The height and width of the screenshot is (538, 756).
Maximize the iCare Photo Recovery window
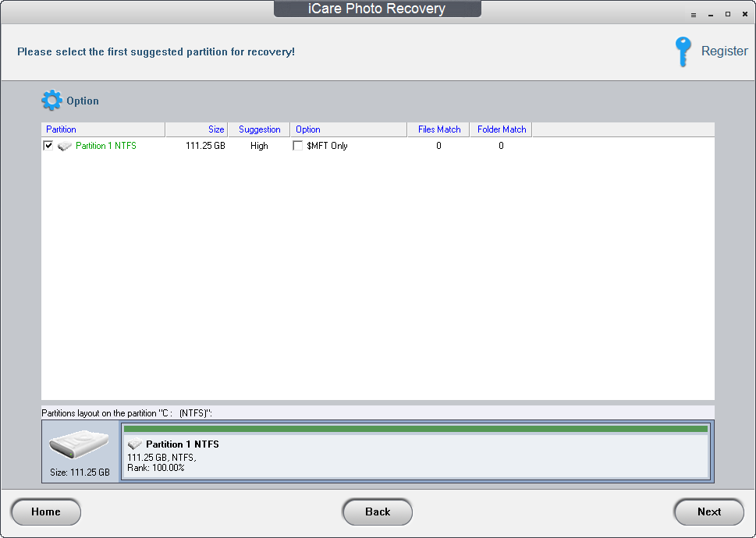click(x=728, y=15)
